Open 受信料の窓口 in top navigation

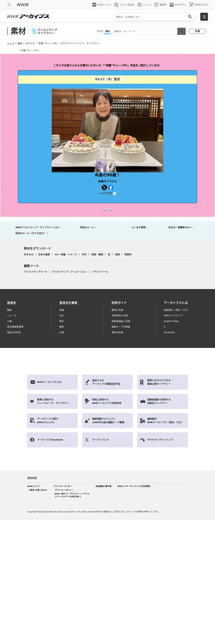point(199,5)
